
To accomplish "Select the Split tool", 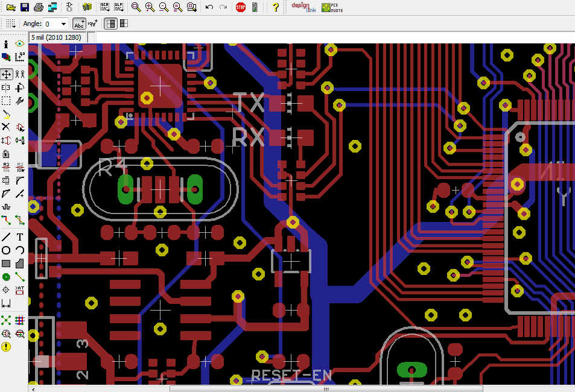I will (x=6, y=194).
